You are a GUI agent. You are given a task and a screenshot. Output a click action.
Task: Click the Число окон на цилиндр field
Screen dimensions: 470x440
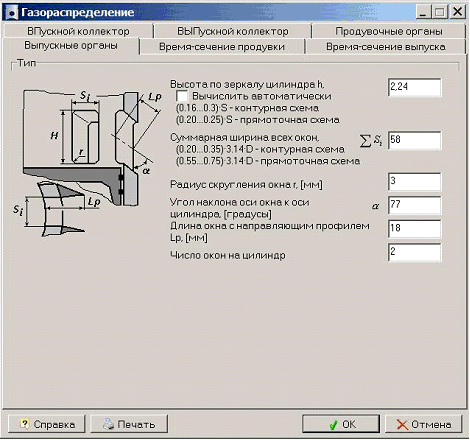(x=415, y=252)
